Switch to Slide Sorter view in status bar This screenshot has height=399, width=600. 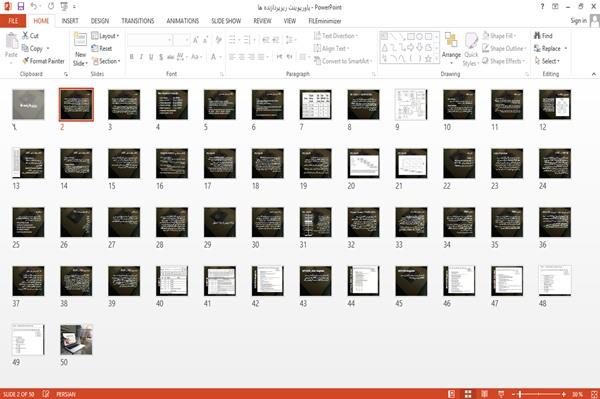468,394
